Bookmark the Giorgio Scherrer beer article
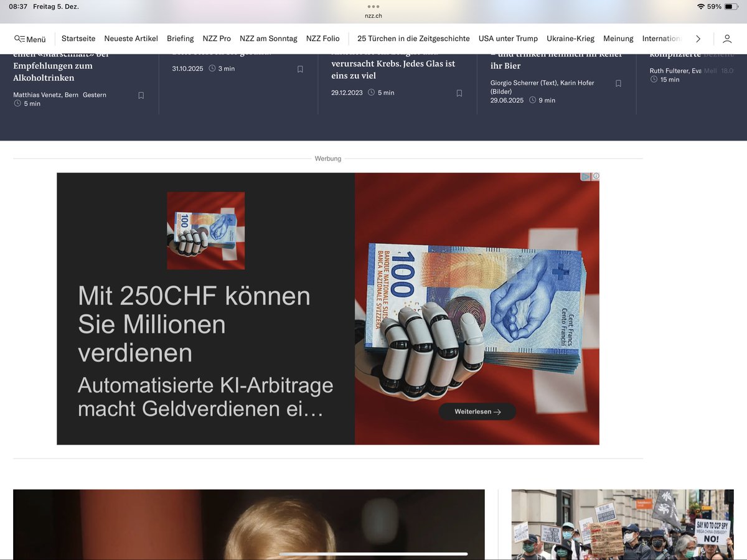This screenshot has width=747, height=560. pos(618,83)
